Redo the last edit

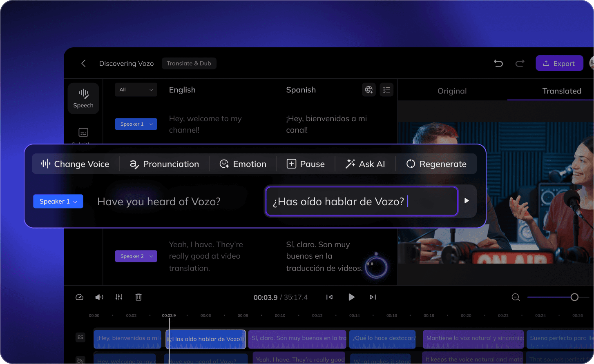(x=520, y=63)
